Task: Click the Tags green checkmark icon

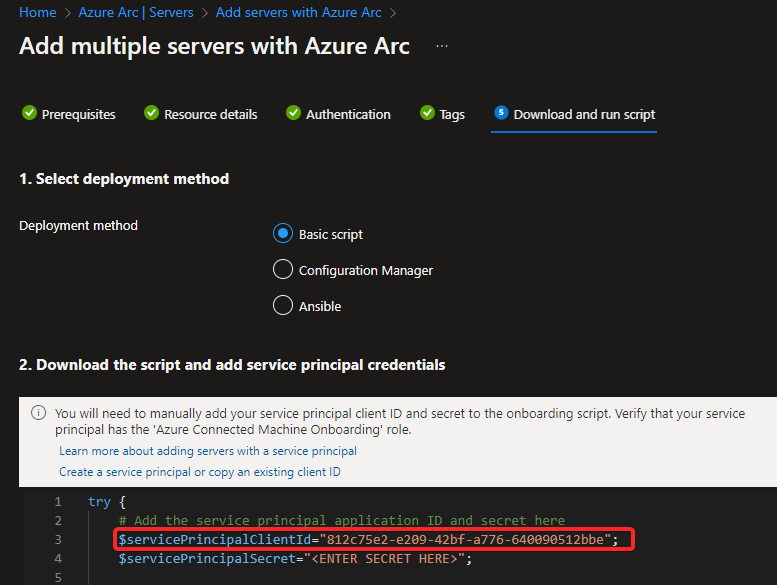Action: coord(427,113)
